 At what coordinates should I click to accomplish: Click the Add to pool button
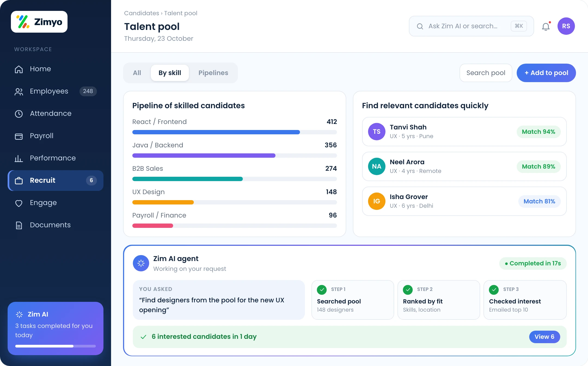point(546,73)
